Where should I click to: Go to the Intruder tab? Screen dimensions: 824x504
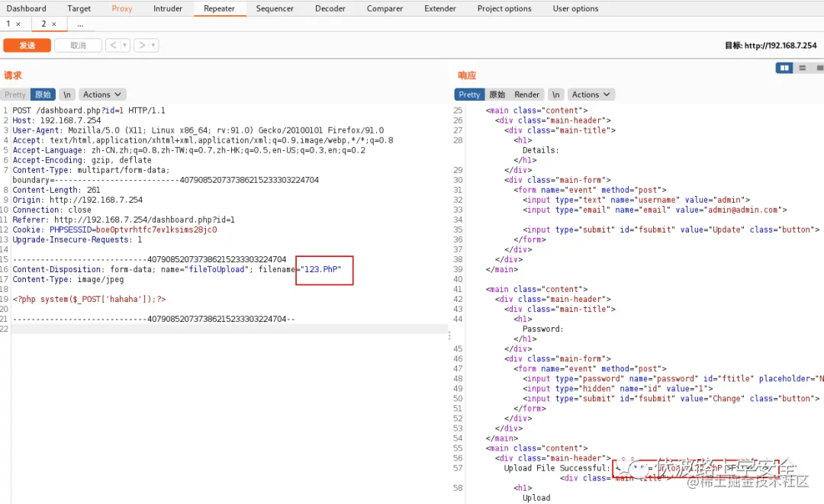coord(168,8)
